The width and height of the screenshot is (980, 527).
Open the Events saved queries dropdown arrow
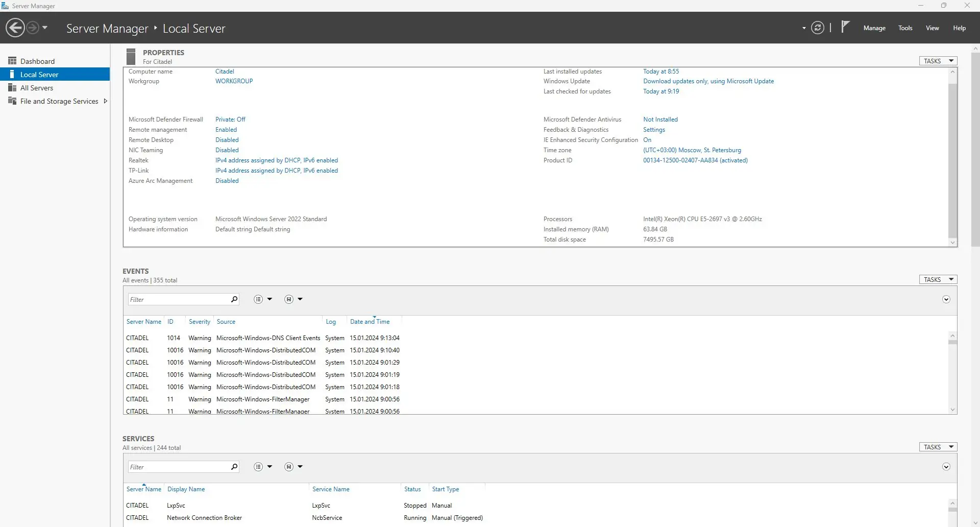pos(300,299)
